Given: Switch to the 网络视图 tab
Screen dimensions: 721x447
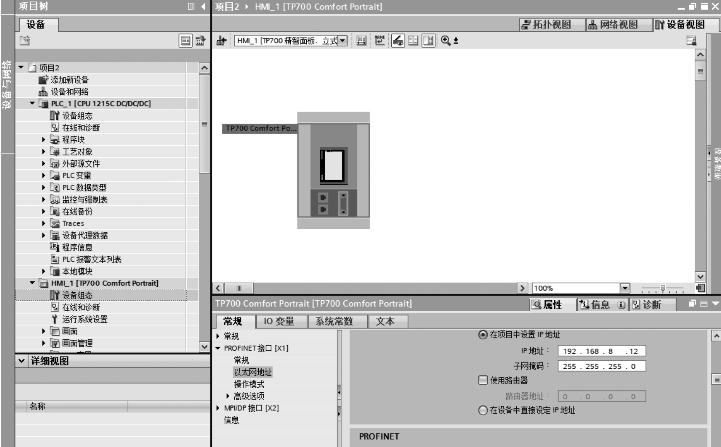Looking at the screenshot, I should pyautogui.click(x=618, y=25).
